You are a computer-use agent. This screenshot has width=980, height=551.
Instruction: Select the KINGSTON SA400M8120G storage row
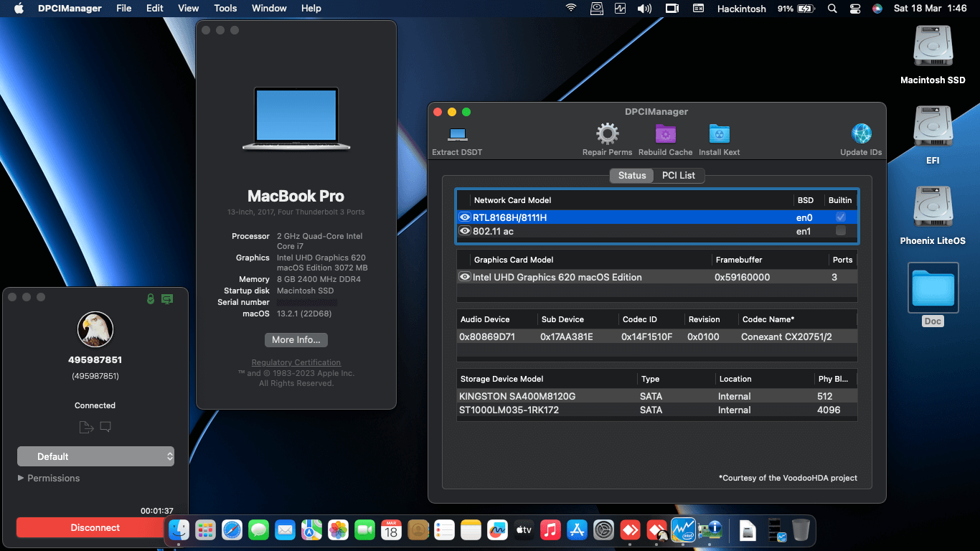pyautogui.click(x=656, y=396)
